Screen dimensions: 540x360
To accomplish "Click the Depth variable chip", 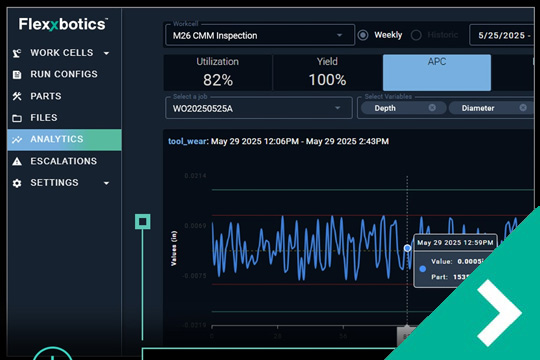I will [404, 108].
